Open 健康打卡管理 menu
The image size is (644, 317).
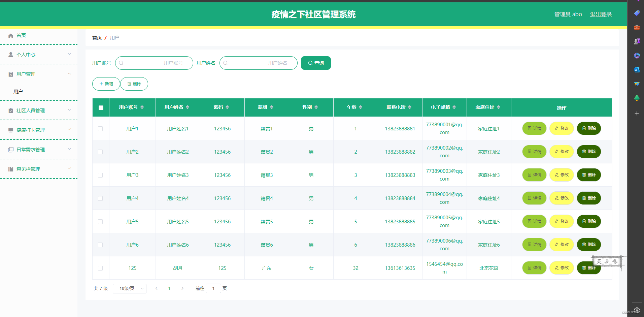pos(39,130)
